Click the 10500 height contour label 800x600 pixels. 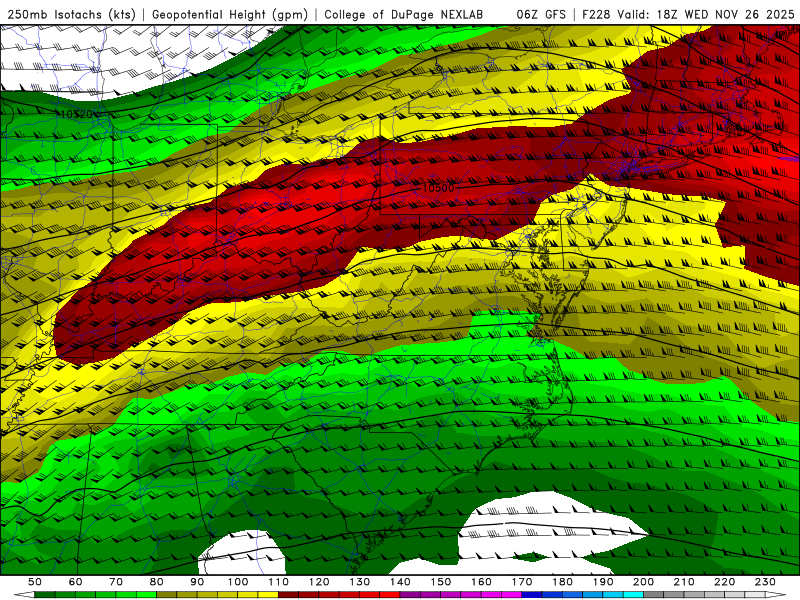point(438,188)
